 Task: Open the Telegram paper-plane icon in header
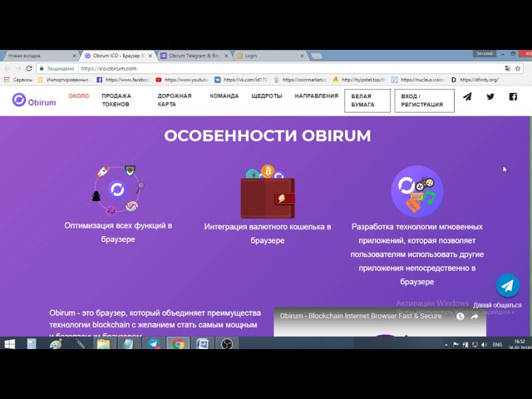(467, 96)
